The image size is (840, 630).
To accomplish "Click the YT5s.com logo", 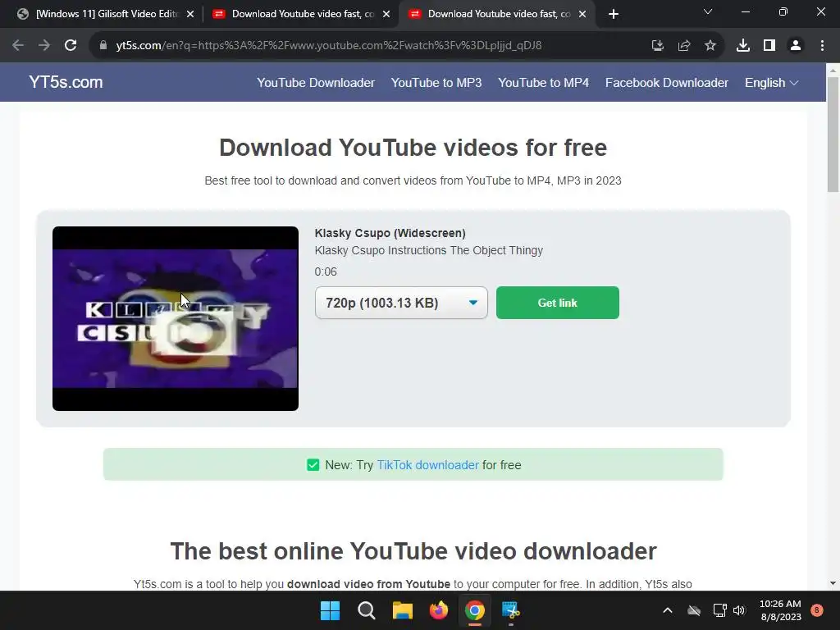I will click(66, 82).
